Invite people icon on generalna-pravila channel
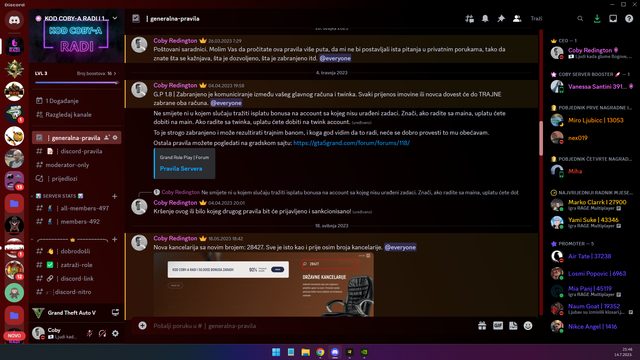 click(107, 138)
